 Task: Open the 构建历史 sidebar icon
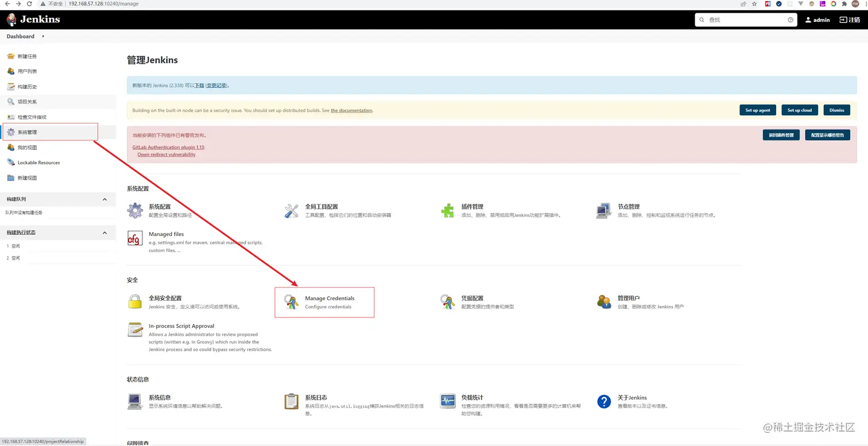pos(10,87)
